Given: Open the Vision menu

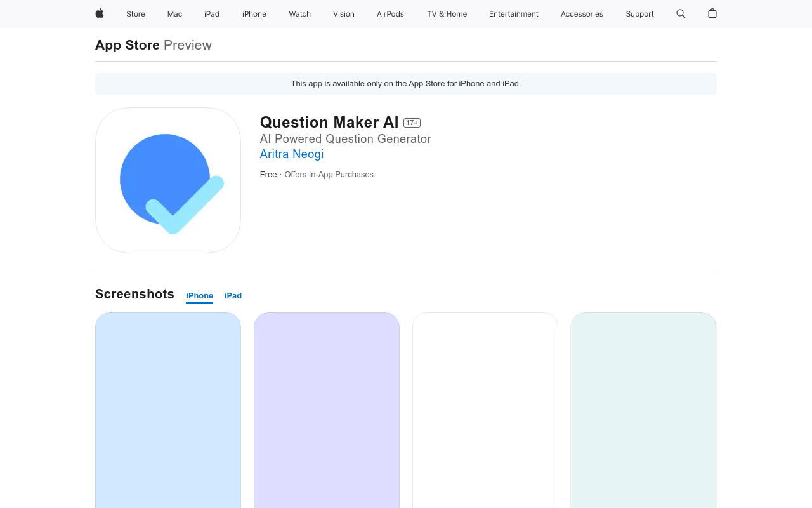Looking at the screenshot, I should coord(344,14).
